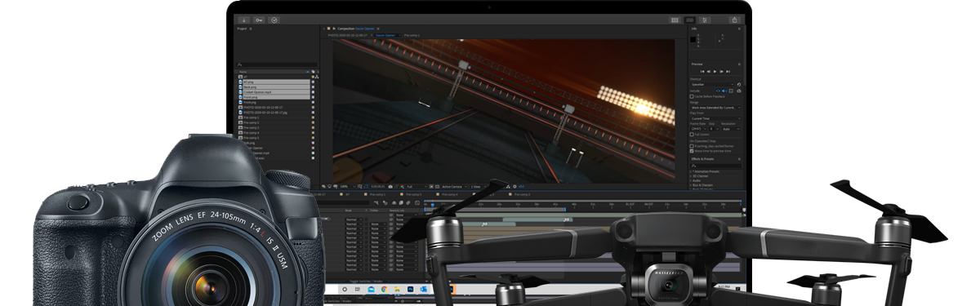The width and height of the screenshot is (980, 306).
Task: Click the key icon in top toolbar
Action: (259, 20)
